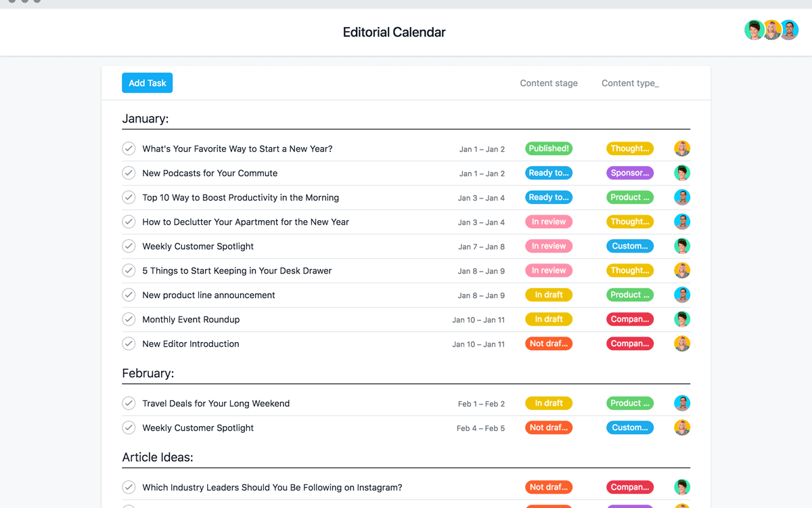Check off "New Editor Introduction"
812x508 pixels.
(x=129, y=343)
